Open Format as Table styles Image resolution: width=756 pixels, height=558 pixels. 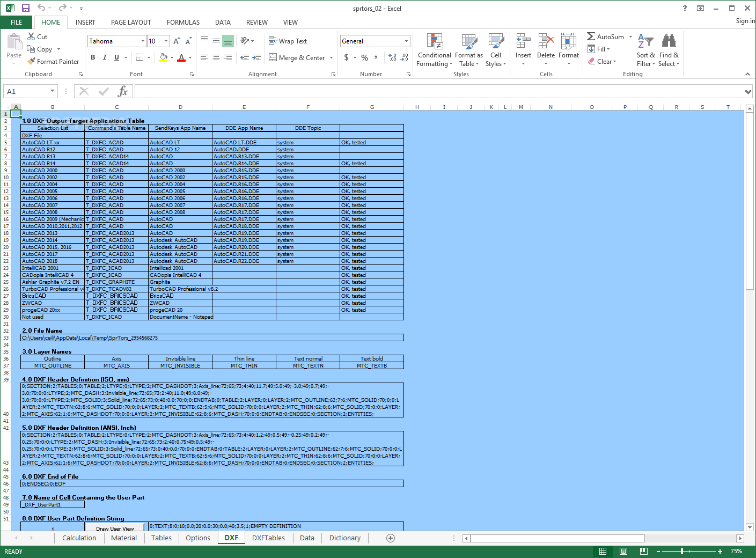coord(469,50)
